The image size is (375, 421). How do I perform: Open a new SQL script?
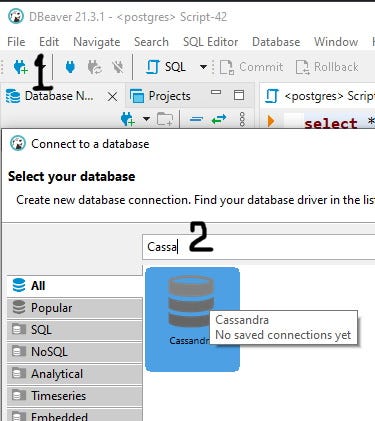pyautogui.click(x=166, y=67)
